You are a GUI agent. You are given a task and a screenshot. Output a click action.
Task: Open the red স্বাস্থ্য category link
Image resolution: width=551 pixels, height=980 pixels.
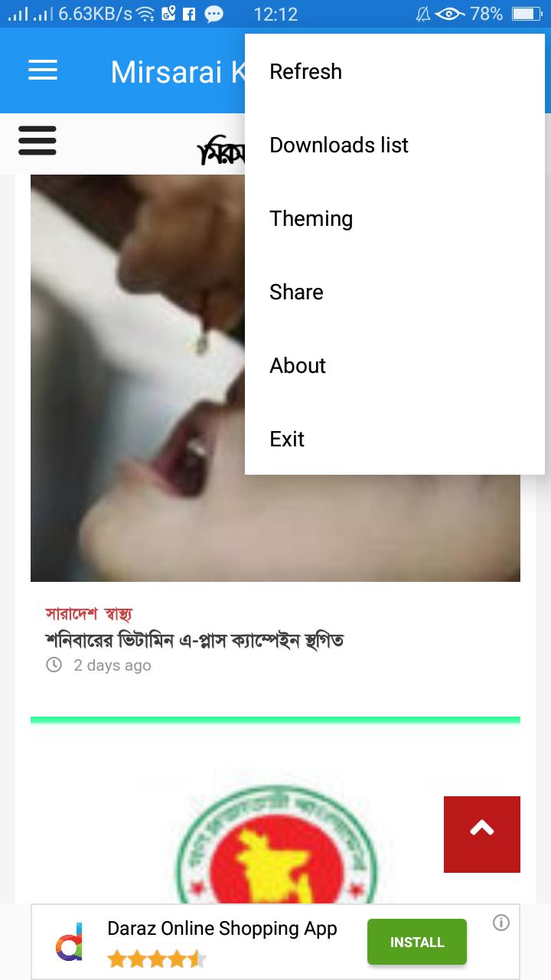coord(119,613)
